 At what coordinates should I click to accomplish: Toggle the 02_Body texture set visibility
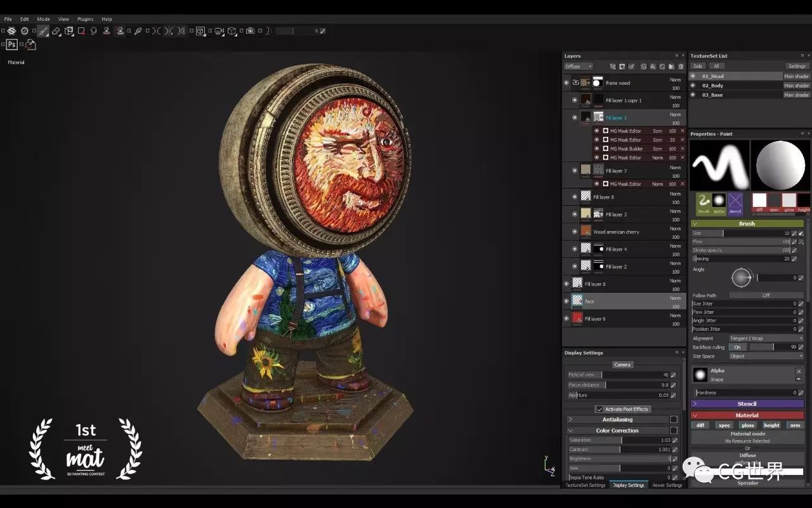[x=693, y=85]
